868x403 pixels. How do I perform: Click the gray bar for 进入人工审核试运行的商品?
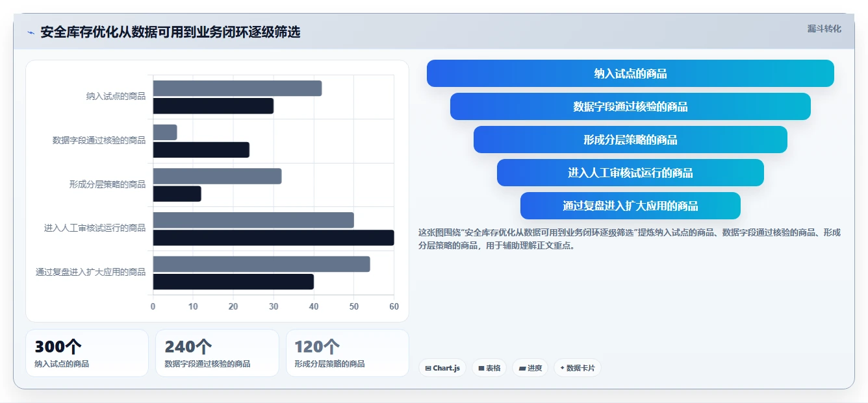(253, 220)
